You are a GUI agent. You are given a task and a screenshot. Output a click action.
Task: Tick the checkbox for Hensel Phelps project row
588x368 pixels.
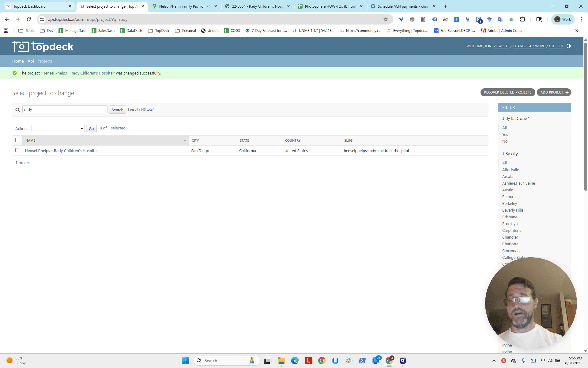[x=17, y=150]
